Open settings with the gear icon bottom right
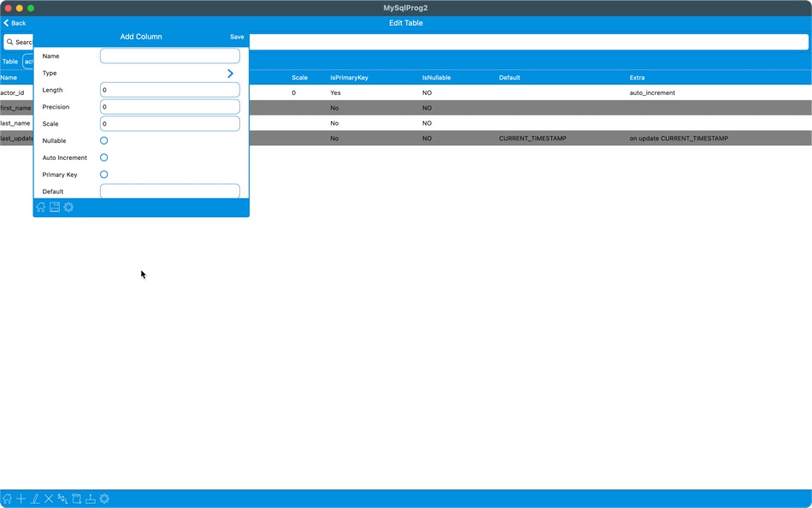The height and width of the screenshot is (508, 812). pos(103,498)
